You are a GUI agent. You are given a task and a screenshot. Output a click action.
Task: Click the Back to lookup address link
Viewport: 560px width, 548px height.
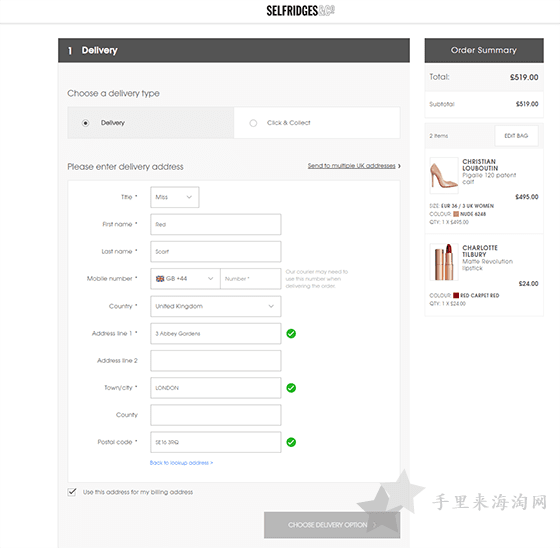click(x=181, y=463)
